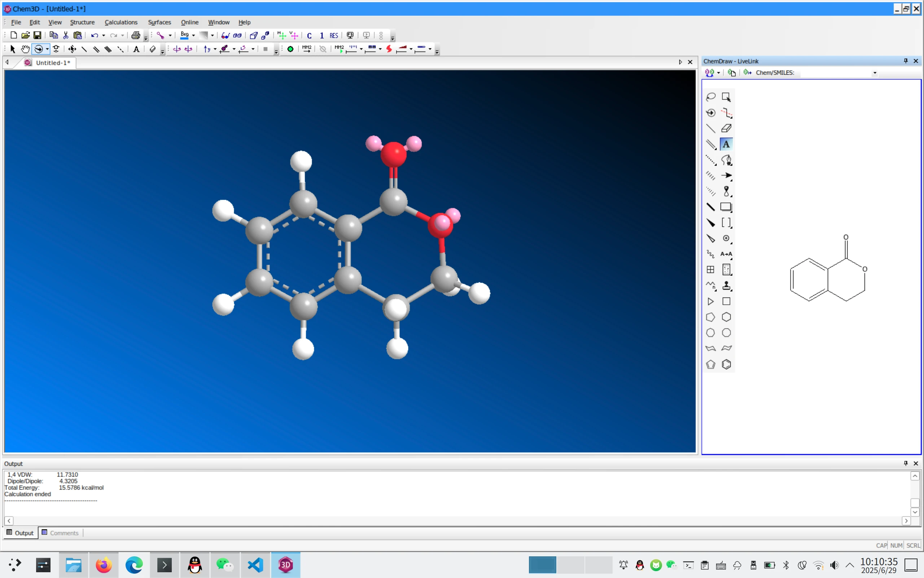Choose the ChemDraw Cyclohexane ring tool
Image resolution: width=924 pixels, height=578 pixels.
(726, 317)
